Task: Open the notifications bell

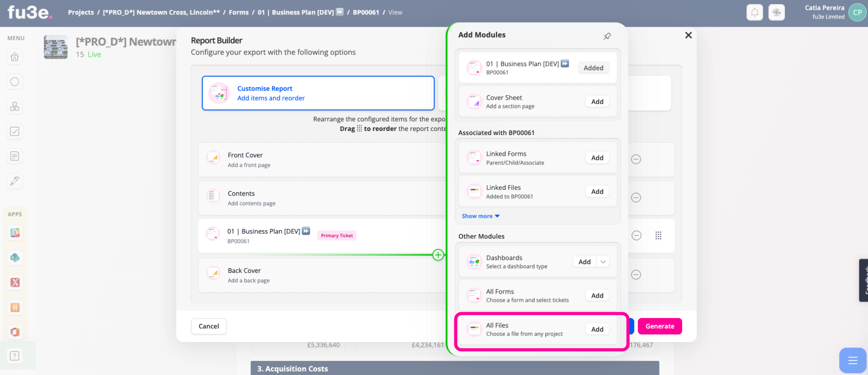Action: [x=755, y=12]
